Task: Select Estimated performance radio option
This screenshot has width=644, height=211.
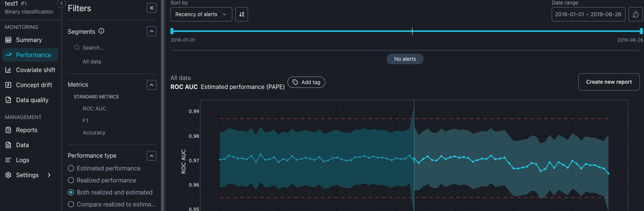Action: click(71, 168)
